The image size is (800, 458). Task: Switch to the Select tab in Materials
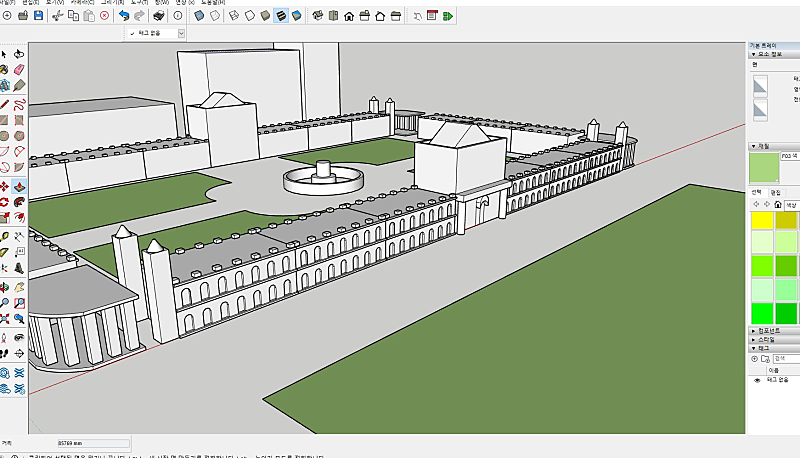click(x=757, y=191)
